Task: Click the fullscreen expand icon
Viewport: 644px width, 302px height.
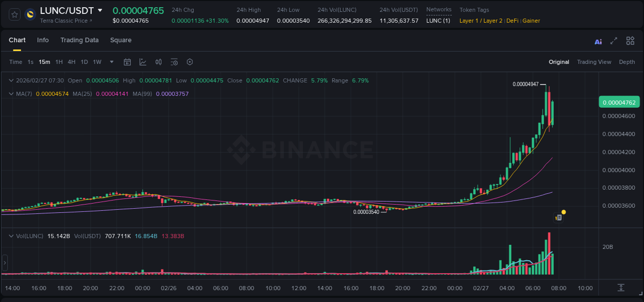Action: coord(614,40)
